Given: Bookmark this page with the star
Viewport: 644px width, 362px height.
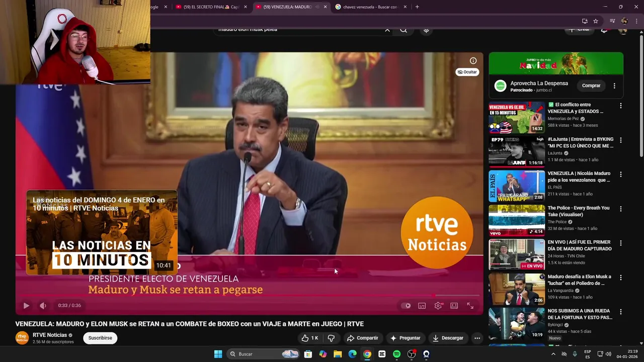Looking at the screenshot, I should 596,21.
